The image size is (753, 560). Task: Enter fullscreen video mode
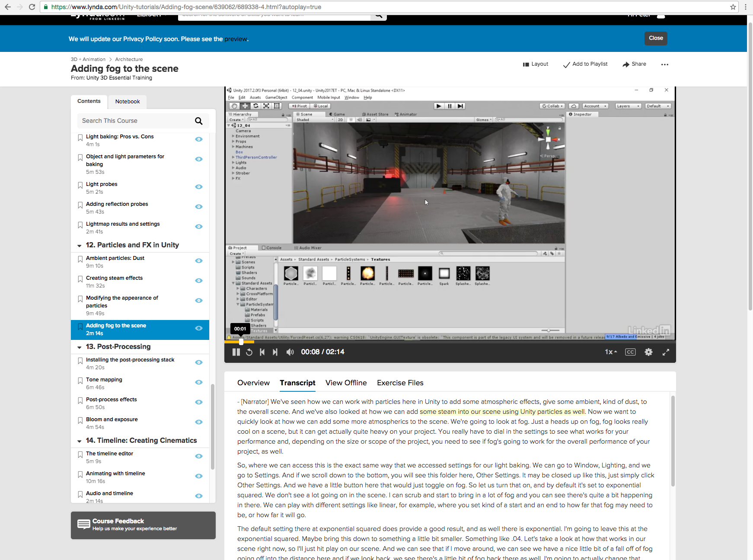tap(666, 352)
